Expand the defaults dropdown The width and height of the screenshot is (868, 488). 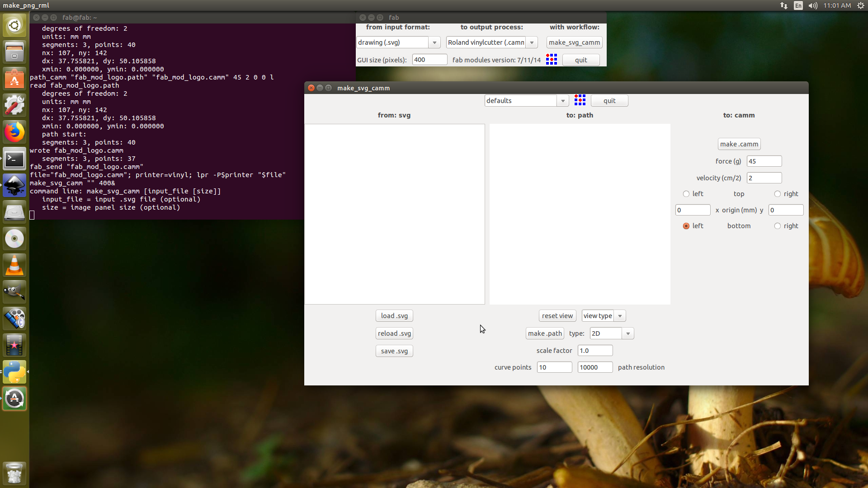coord(563,101)
